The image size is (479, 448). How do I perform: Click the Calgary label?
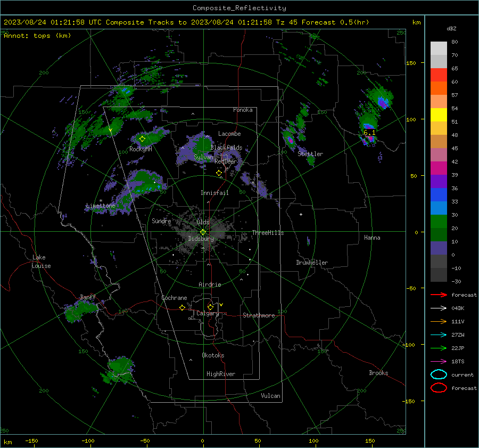click(208, 313)
